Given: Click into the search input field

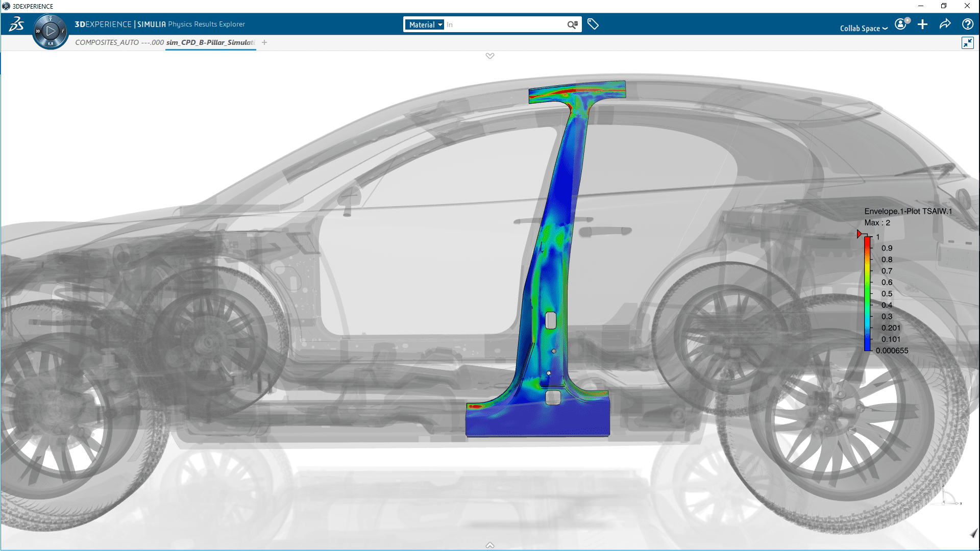Looking at the screenshot, I should point(505,24).
